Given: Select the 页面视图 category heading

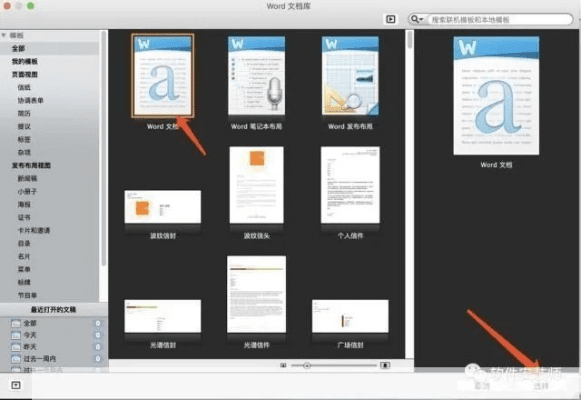Looking at the screenshot, I should pyautogui.click(x=24, y=74).
